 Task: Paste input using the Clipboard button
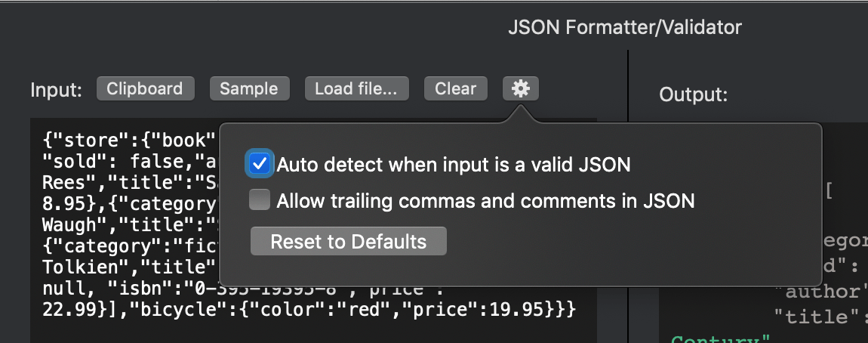[x=145, y=88]
